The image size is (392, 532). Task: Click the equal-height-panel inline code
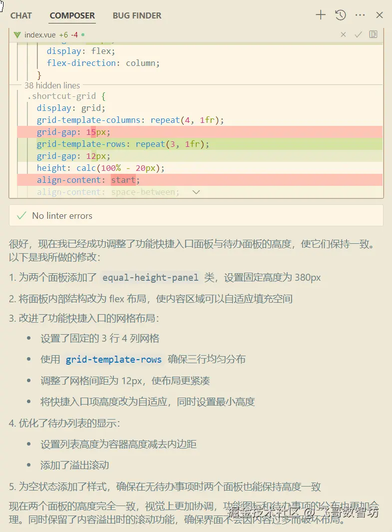pos(150,278)
